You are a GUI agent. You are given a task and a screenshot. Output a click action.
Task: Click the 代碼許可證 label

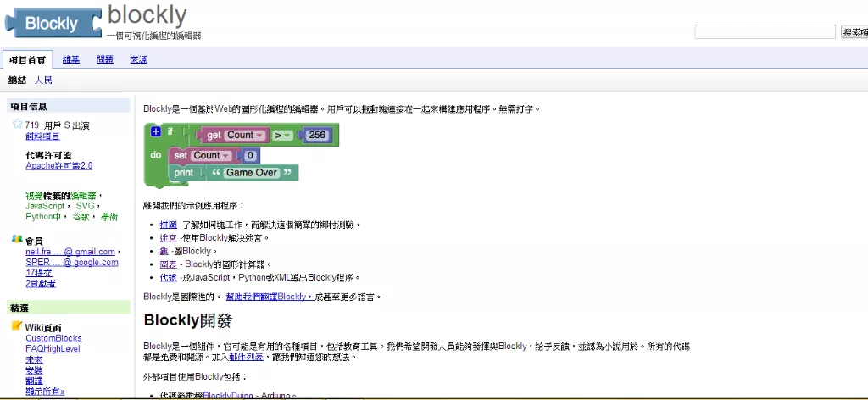coord(48,155)
